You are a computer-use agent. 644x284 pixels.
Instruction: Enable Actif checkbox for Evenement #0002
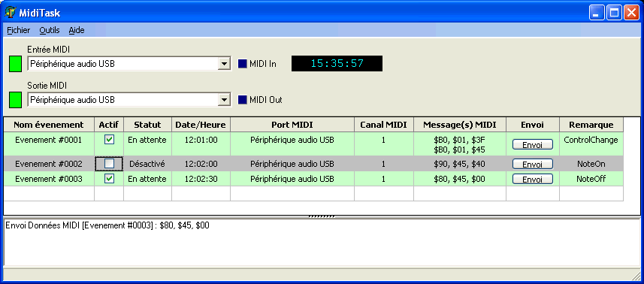tap(109, 164)
